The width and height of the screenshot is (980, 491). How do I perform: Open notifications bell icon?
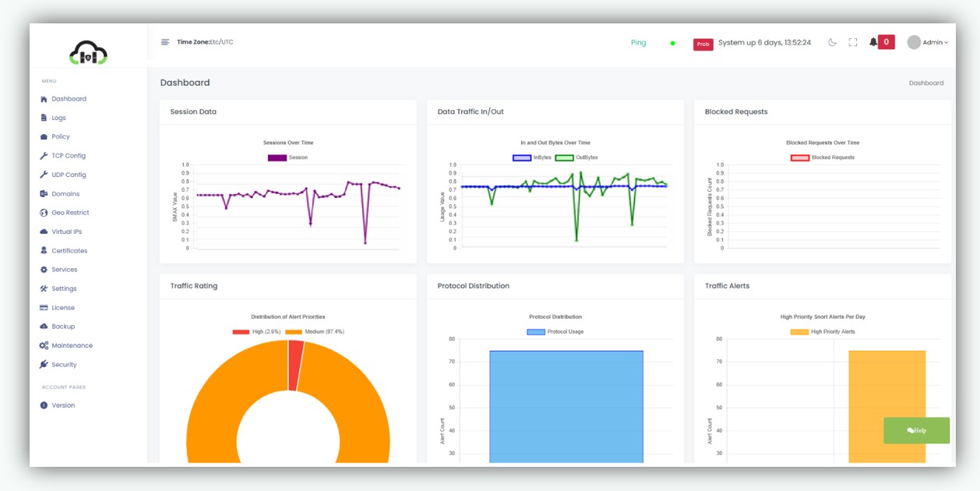[x=873, y=42]
